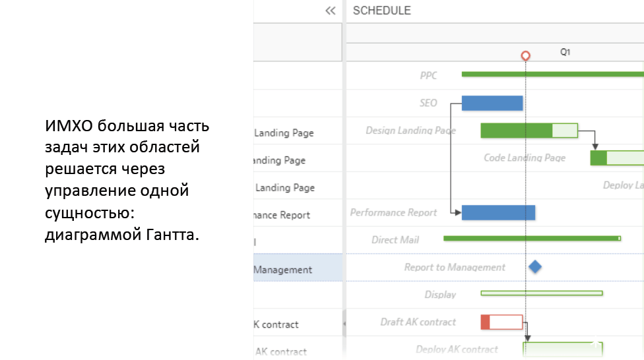The width and height of the screenshot is (644, 360).
Task: Click the Performance Report schedule label
Action: pyautogui.click(x=393, y=212)
